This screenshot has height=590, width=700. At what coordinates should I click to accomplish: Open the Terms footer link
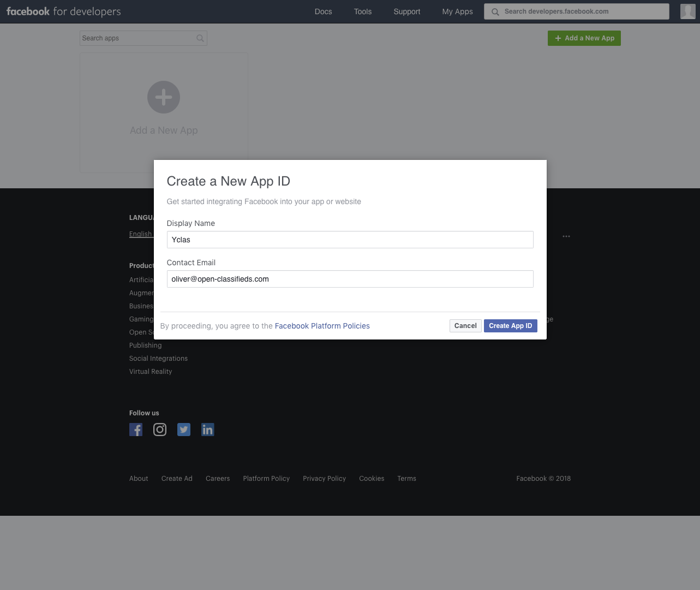(406, 479)
